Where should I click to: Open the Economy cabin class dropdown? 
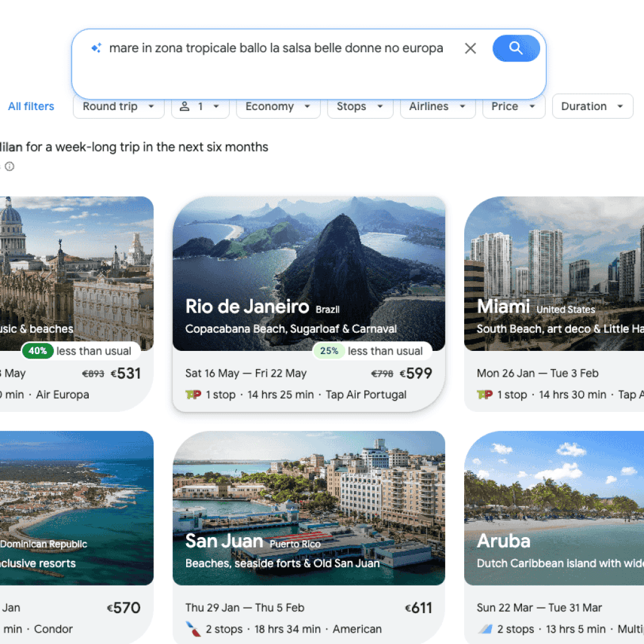(278, 106)
